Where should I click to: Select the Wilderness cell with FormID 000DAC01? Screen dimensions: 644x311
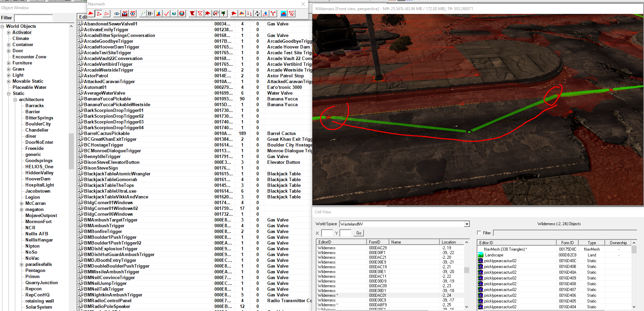point(390,295)
